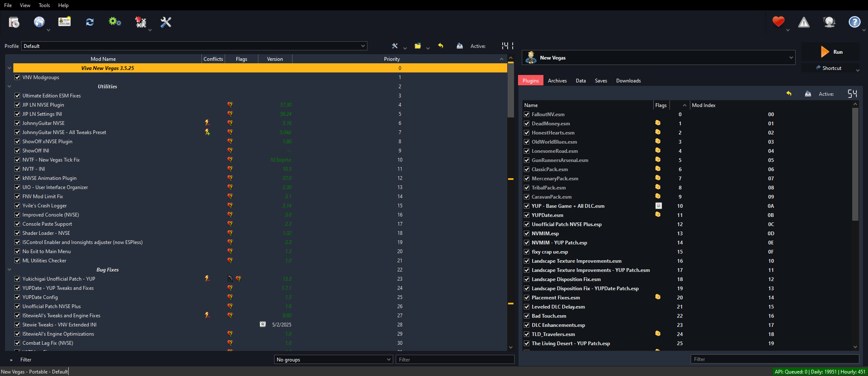Toggle the Yvile's Crash Logger checkbox
This screenshot has width=868, height=376.
17,206
